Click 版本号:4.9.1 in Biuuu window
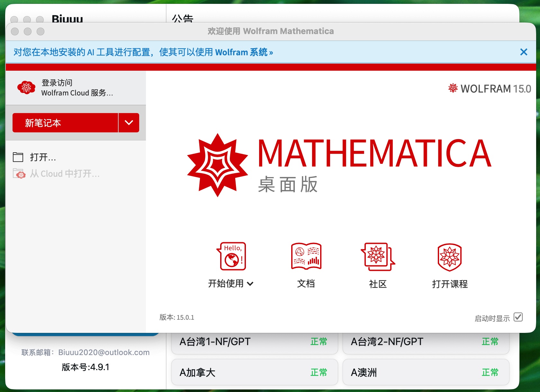540x392 pixels. coord(85,367)
